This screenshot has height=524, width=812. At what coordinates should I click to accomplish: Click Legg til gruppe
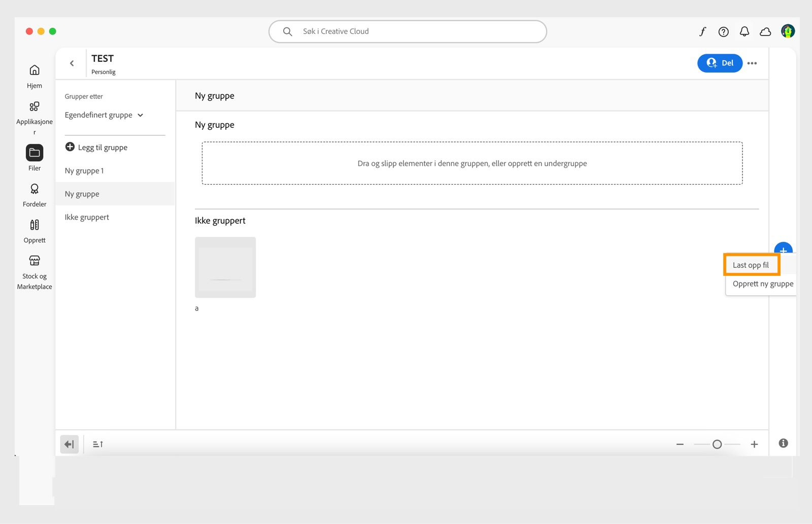tap(96, 147)
